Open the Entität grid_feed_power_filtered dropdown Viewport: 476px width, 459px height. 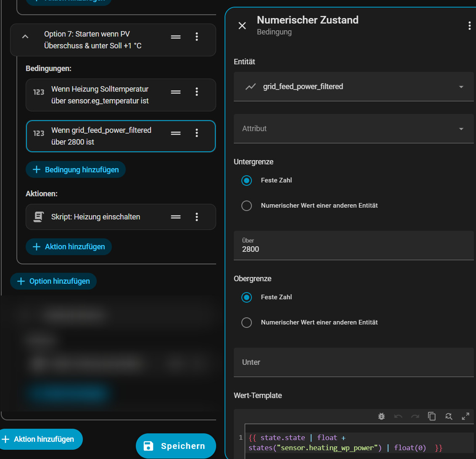(353, 87)
